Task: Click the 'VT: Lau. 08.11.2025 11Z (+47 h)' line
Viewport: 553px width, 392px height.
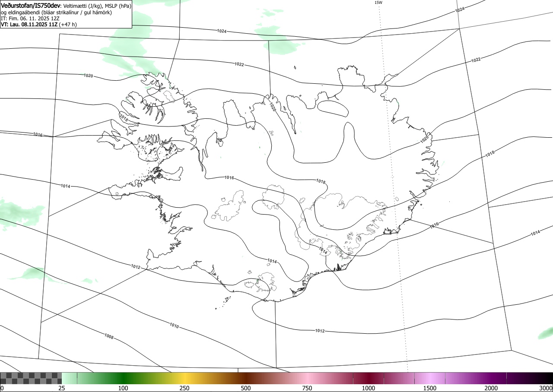Action: pos(39,25)
